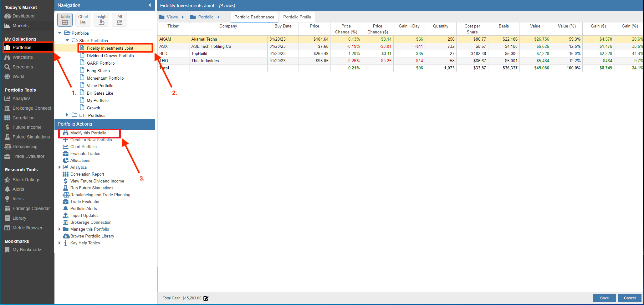
Task: Select GARP Portfolio in tree
Action: [x=100, y=63]
